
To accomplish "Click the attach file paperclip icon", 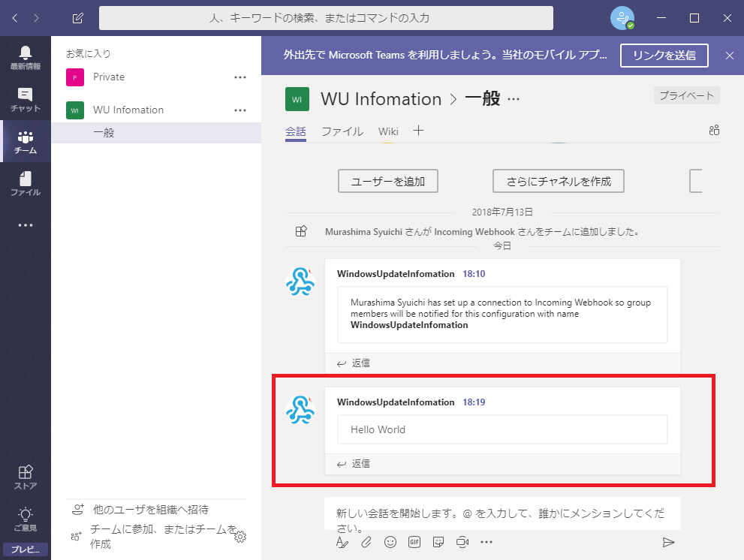I will (x=366, y=541).
